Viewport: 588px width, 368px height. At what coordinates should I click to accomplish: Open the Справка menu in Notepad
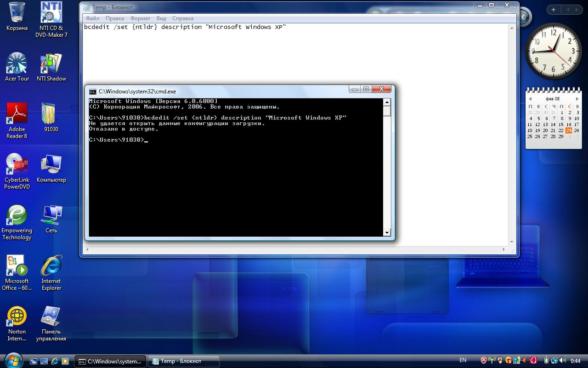[182, 18]
